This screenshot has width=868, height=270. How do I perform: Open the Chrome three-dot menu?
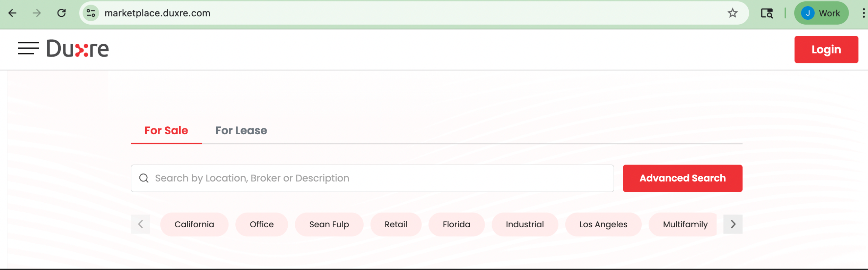[863, 13]
